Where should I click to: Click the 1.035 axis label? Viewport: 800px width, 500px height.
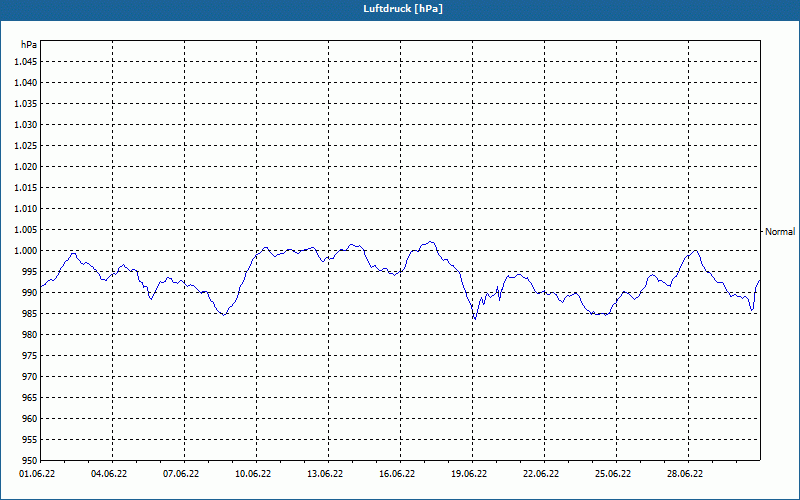(x=26, y=104)
